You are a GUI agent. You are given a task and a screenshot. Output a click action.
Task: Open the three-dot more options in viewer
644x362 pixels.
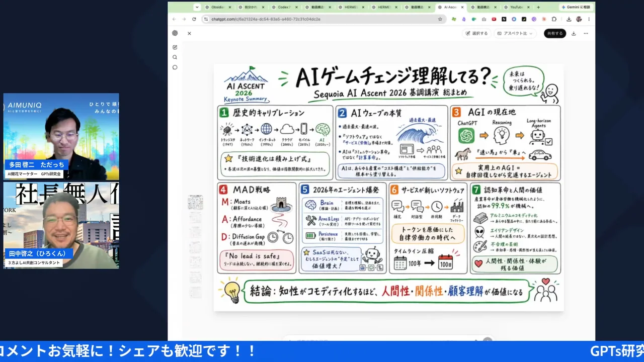(586, 33)
